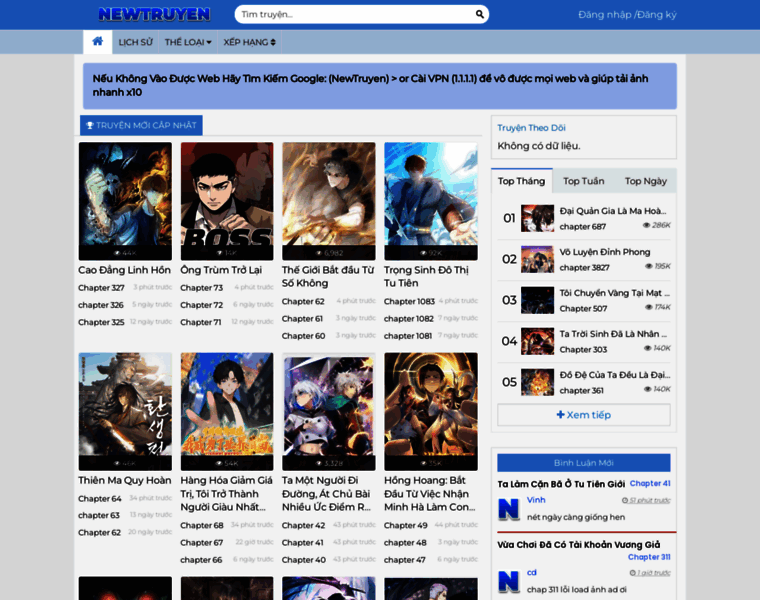Open Đồ Đệ Của Ta Đều Là Đại title
The width and height of the screenshot is (760, 600).
(x=615, y=375)
